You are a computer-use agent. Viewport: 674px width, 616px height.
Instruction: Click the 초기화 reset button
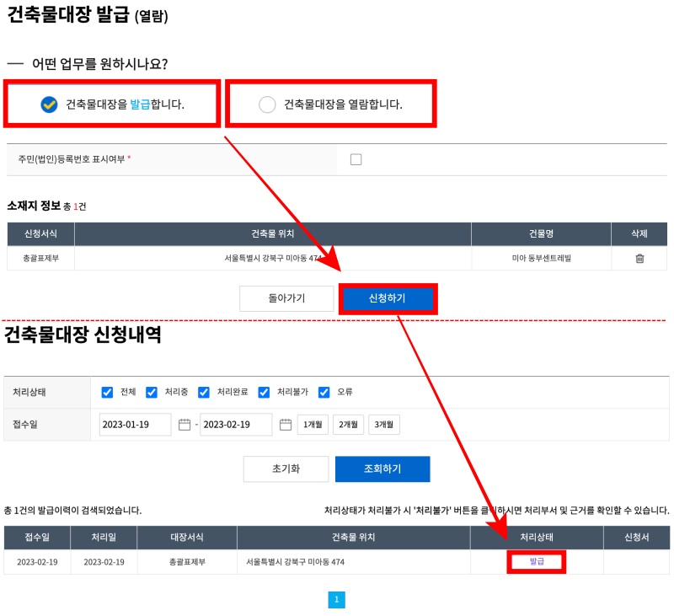coord(286,469)
